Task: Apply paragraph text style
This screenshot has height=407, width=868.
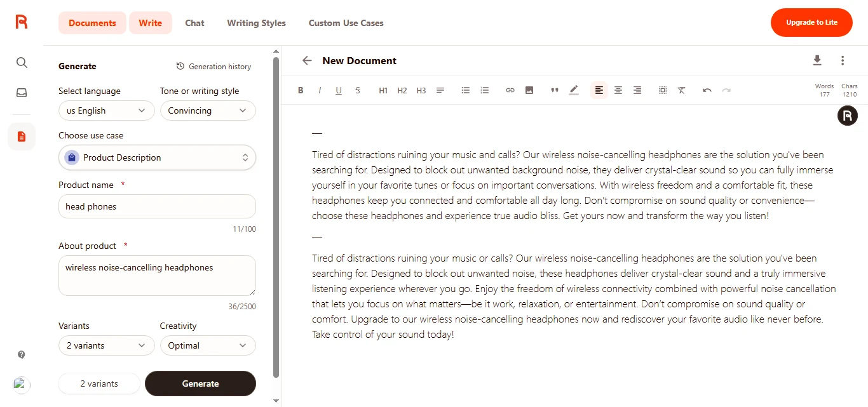Action: [440, 91]
